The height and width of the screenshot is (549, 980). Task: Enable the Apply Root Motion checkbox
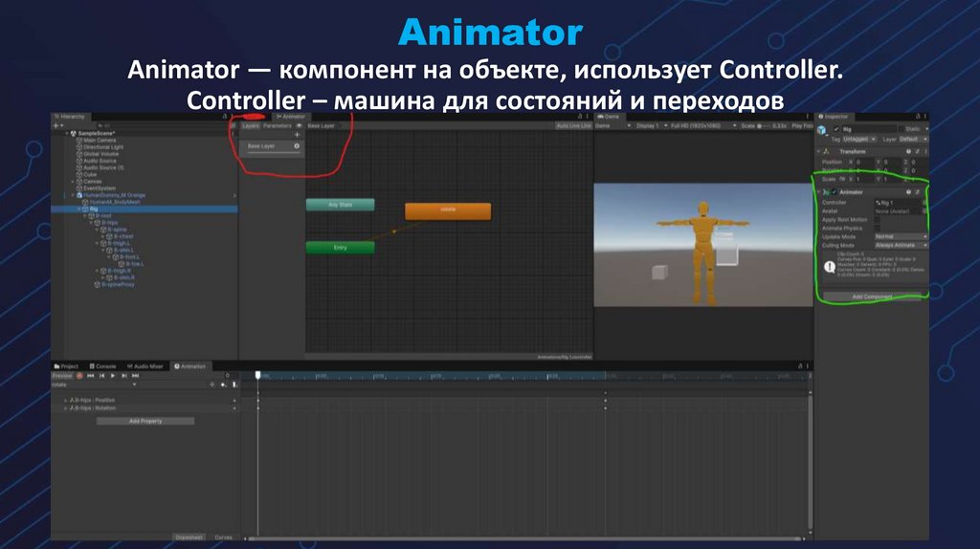click(878, 220)
